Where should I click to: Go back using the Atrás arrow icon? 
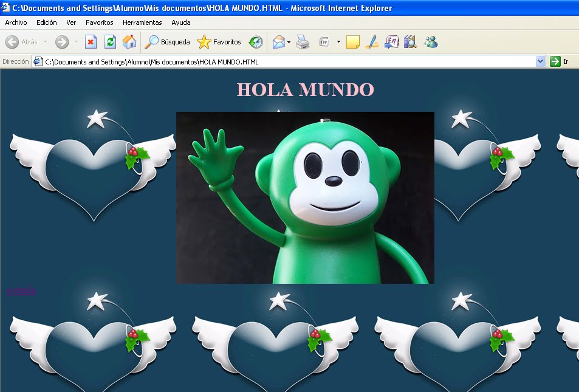click(x=13, y=42)
